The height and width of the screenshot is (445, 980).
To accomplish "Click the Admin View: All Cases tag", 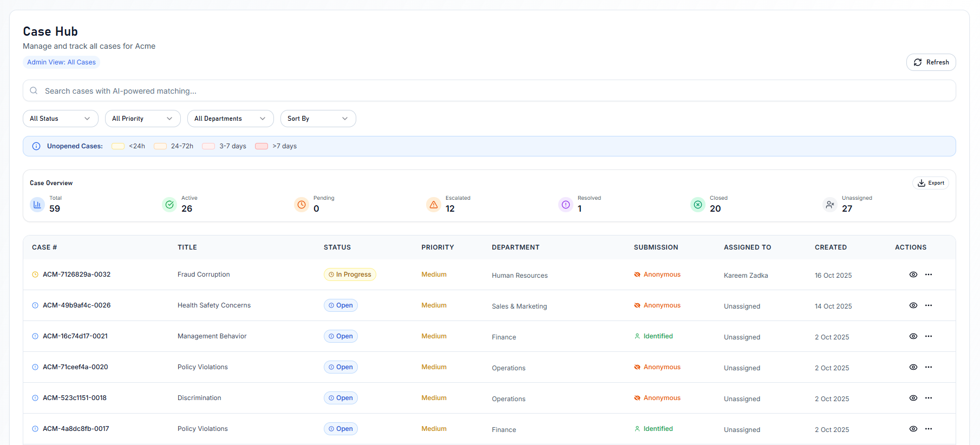I will coord(61,62).
